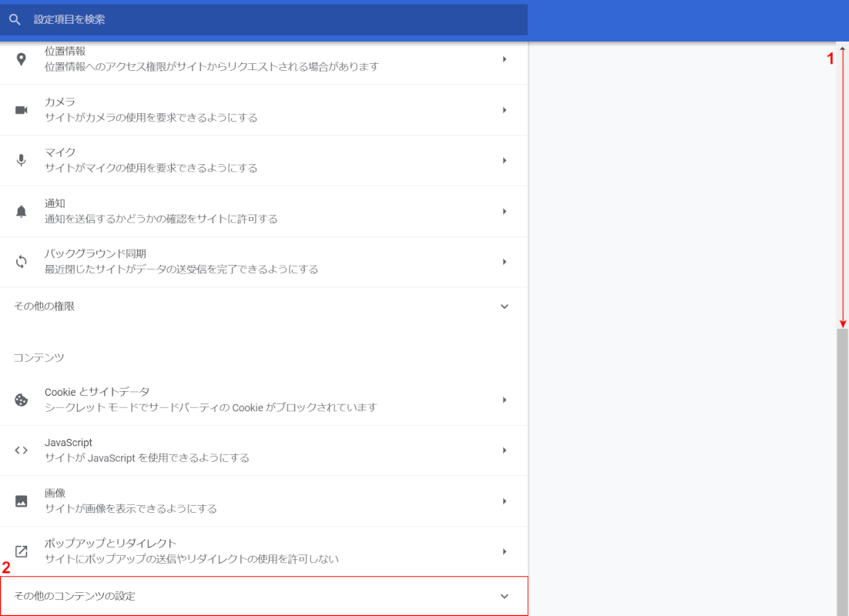Click the カメラ camera icon
The width and height of the screenshot is (849, 616).
[21, 110]
